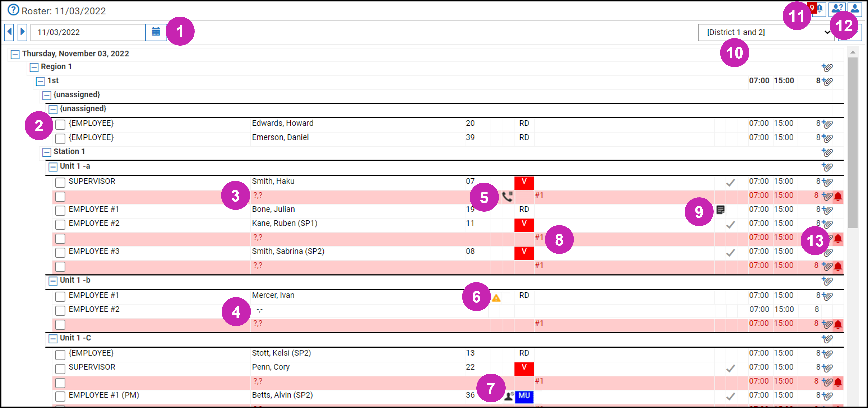The width and height of the screenshot is (868, 408).
Task: Check the box for Mercer, Ivan
Action: click(60, 296)
